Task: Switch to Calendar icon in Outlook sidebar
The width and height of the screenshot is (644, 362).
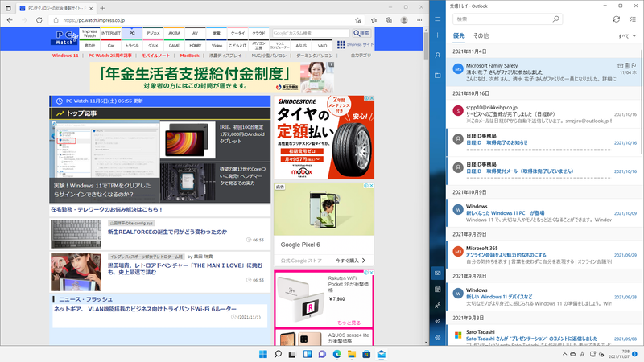Action: [x=437, y=290]
